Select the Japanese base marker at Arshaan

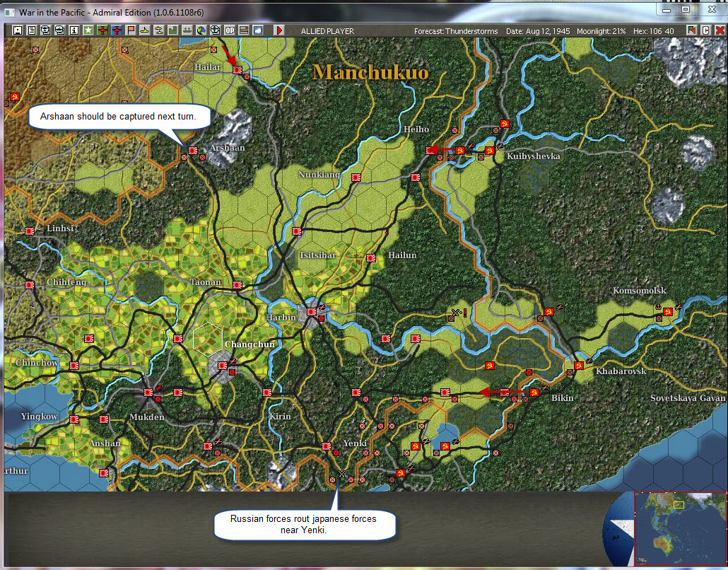(193, 151)
